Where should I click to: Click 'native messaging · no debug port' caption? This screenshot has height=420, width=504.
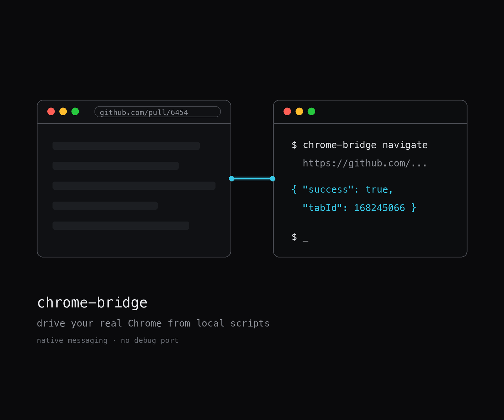(x=107, y=341)
